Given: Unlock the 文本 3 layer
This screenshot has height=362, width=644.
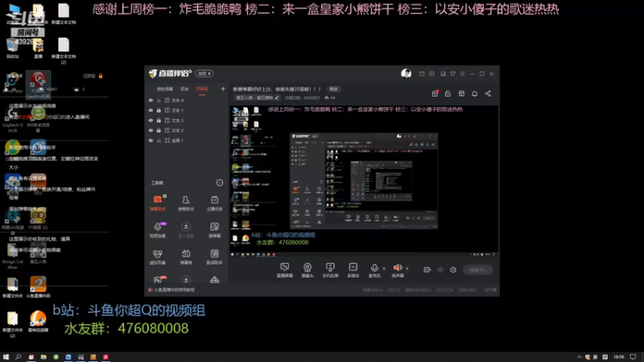Looking at the screenshot, I should pos(159,120).
